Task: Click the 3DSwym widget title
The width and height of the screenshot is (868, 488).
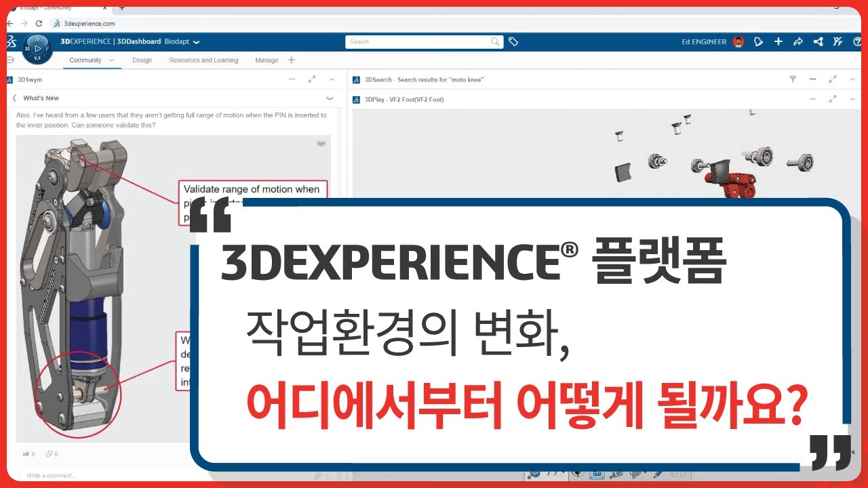Action: [29, 79]
